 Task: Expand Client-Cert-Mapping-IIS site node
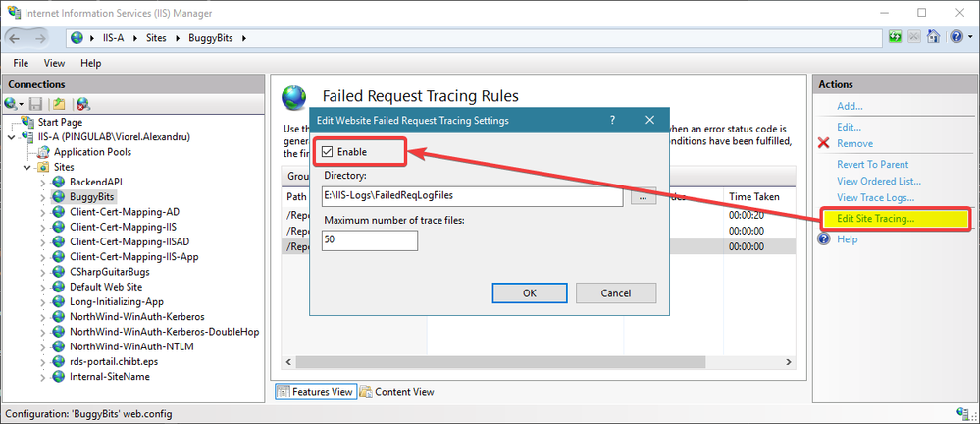[x=42, y=227]
